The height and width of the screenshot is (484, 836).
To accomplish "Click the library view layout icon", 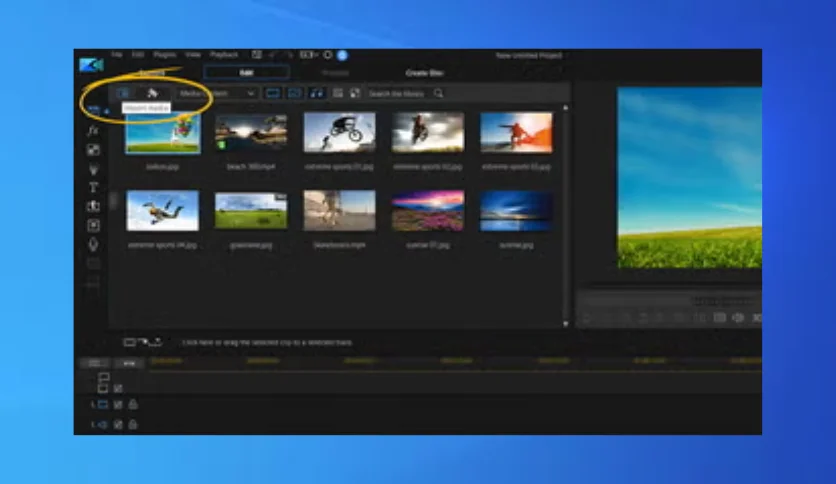I will pos(338,93).
